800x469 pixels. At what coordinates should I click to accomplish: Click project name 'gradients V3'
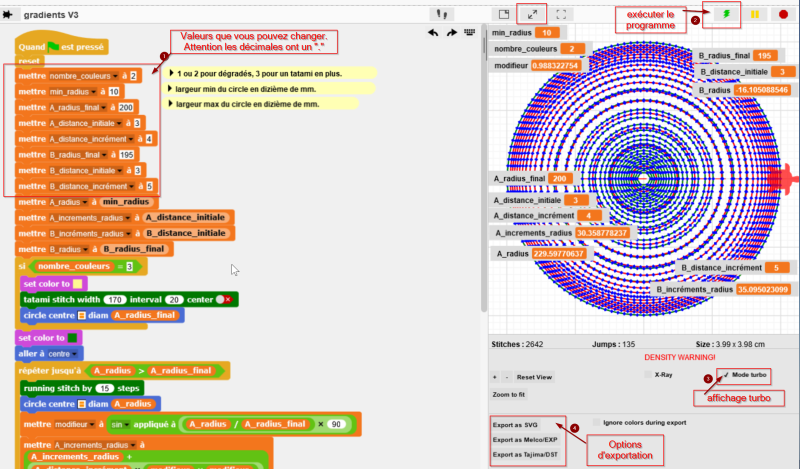[x=51, y=15]
